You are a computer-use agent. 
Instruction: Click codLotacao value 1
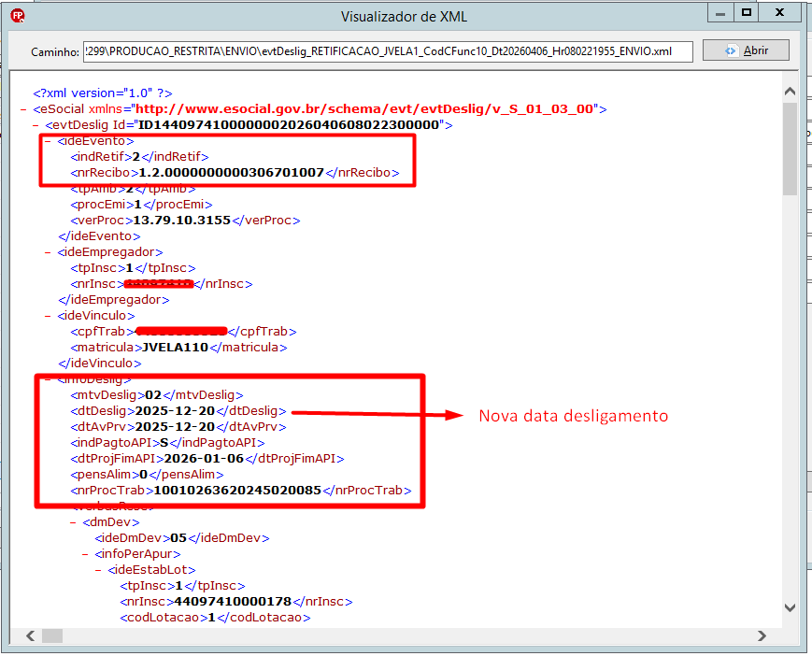[212, 618]
